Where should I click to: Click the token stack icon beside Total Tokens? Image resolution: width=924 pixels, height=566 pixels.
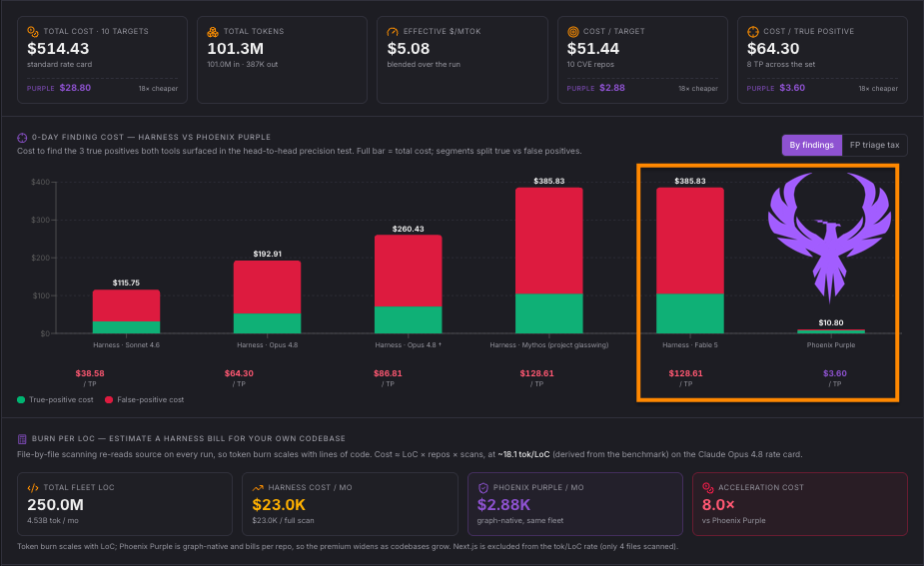pos(213,32)
